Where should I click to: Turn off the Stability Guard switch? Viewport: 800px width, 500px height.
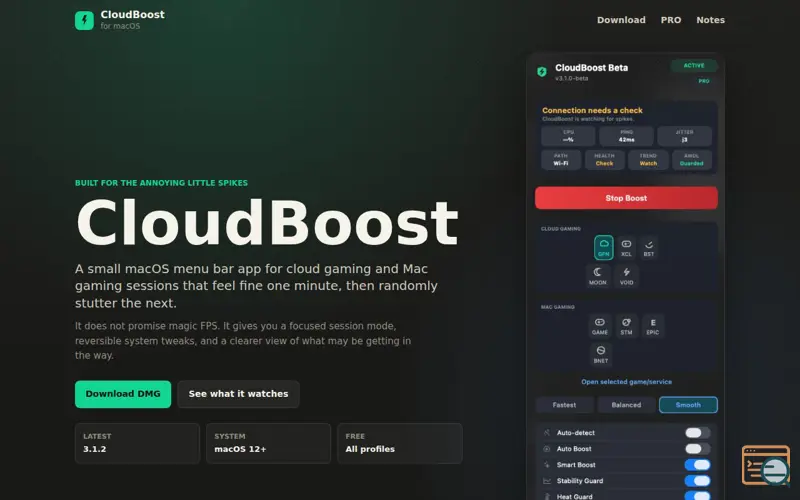(x=697, y=481)
